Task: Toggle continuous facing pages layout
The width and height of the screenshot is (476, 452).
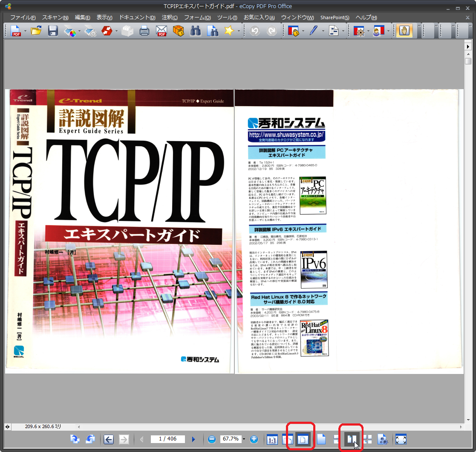Action: [368, 439]
